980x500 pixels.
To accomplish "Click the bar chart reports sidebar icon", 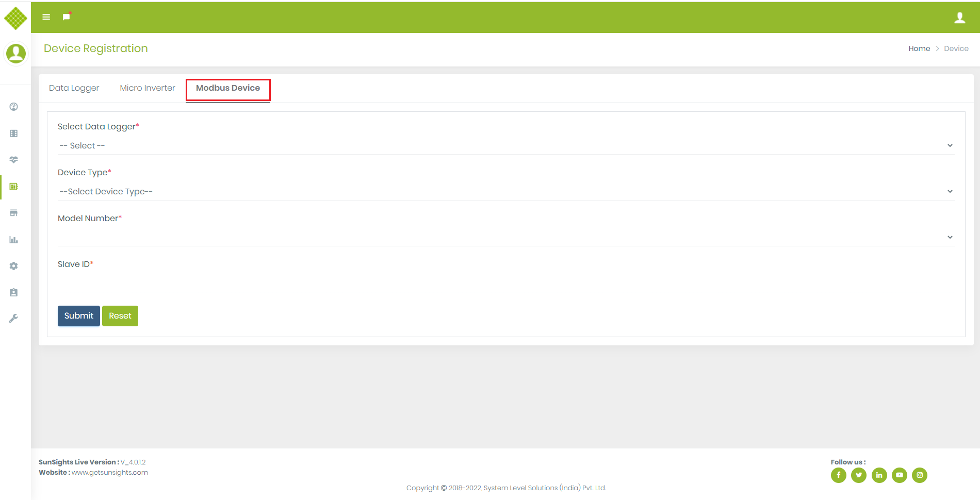I will (x=14, y=240).
